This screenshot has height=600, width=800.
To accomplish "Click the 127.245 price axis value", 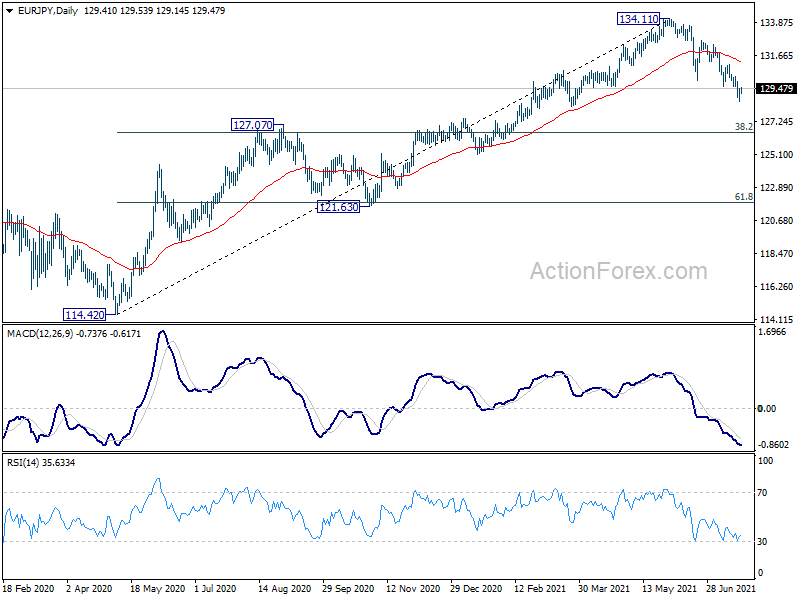I will point(777,121).
